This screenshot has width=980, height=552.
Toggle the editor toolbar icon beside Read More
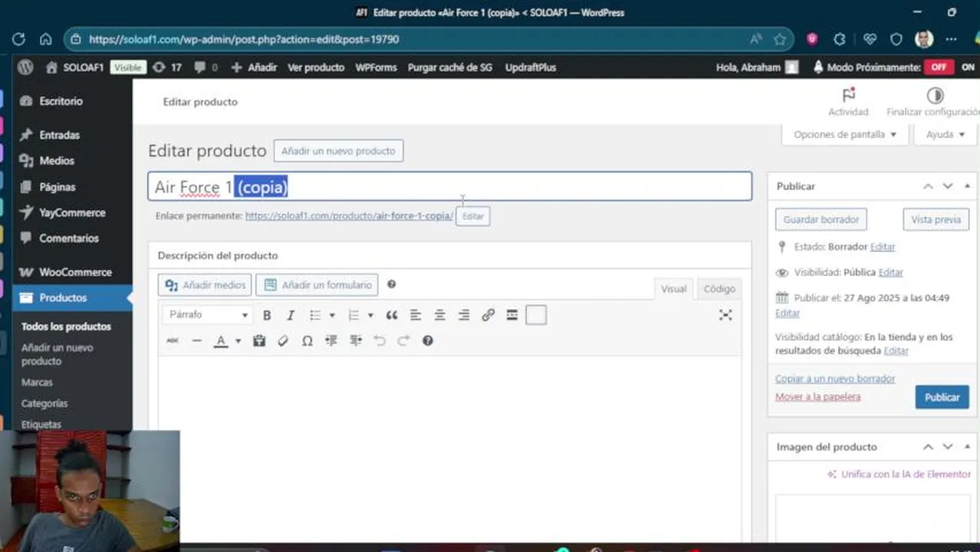(536, 315)
